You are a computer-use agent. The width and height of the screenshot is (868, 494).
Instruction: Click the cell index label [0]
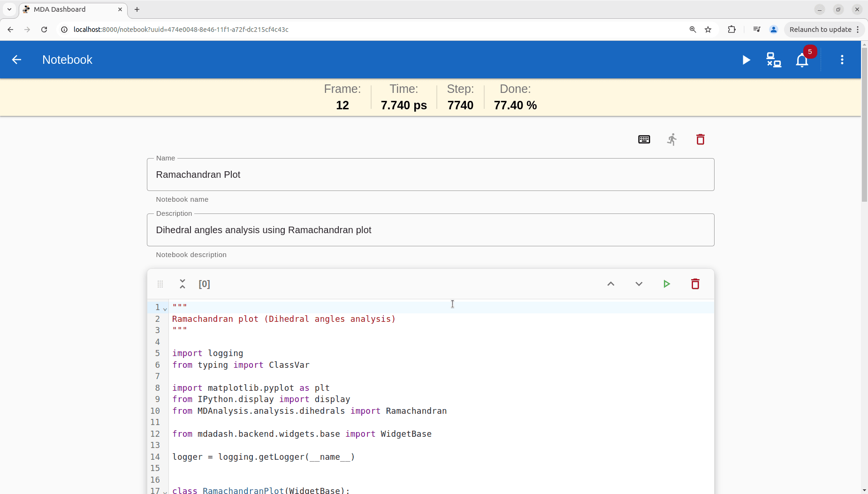pos(205,284)
